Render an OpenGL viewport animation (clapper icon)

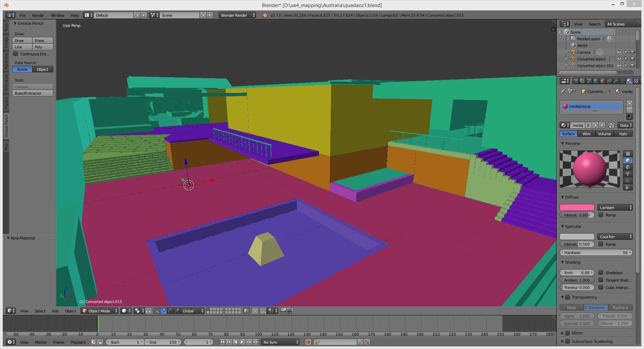[x=290, y=311]
